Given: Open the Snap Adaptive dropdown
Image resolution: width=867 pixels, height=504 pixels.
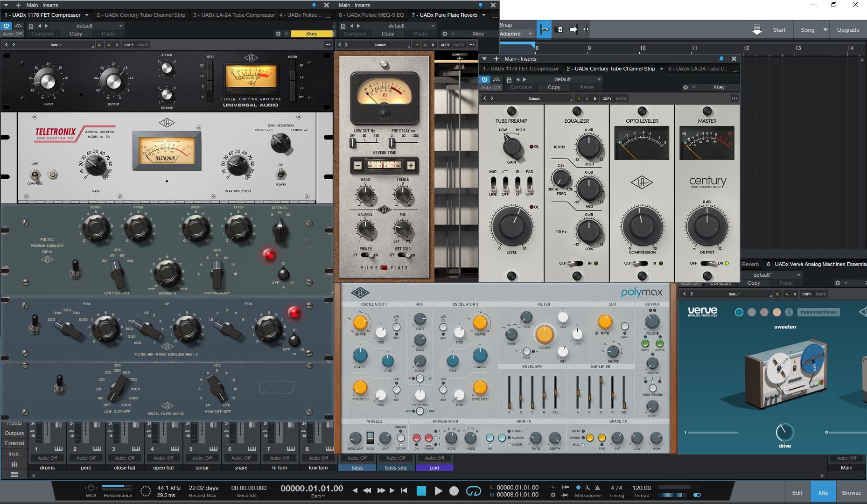Looking at the screenshot, I should click(x=516, y=34).
